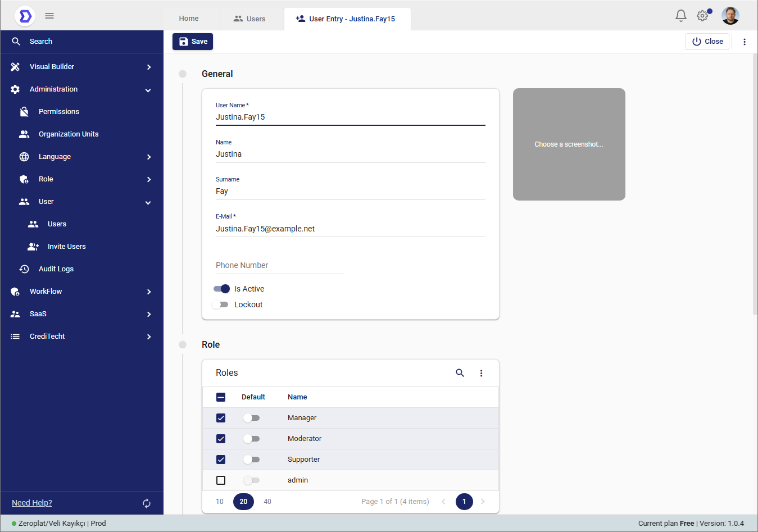Open the toolbar more options icon near Close
Screen dimensions: 758x532
[x=745, y=42]
